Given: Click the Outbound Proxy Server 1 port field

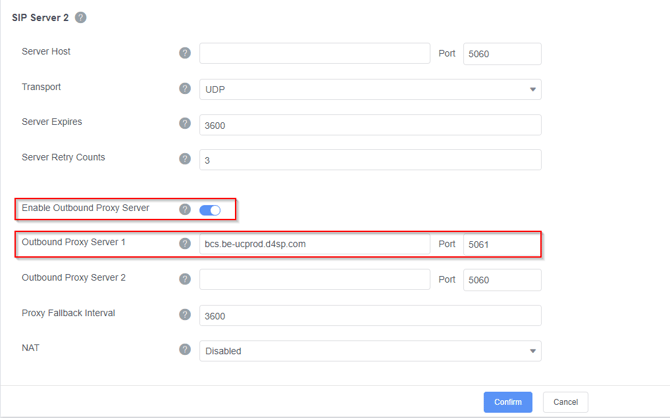Looking at the screenshot, I should [x=502, y=244].
